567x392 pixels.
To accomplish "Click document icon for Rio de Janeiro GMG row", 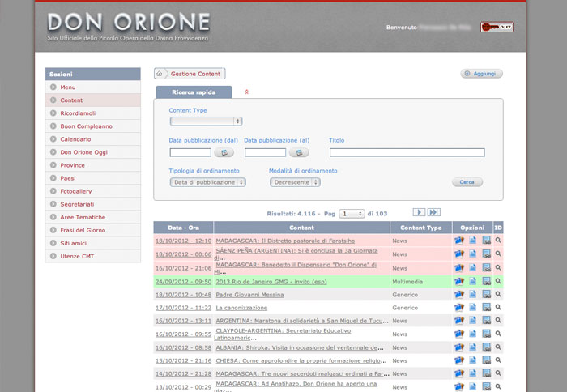I will (472, 280).
